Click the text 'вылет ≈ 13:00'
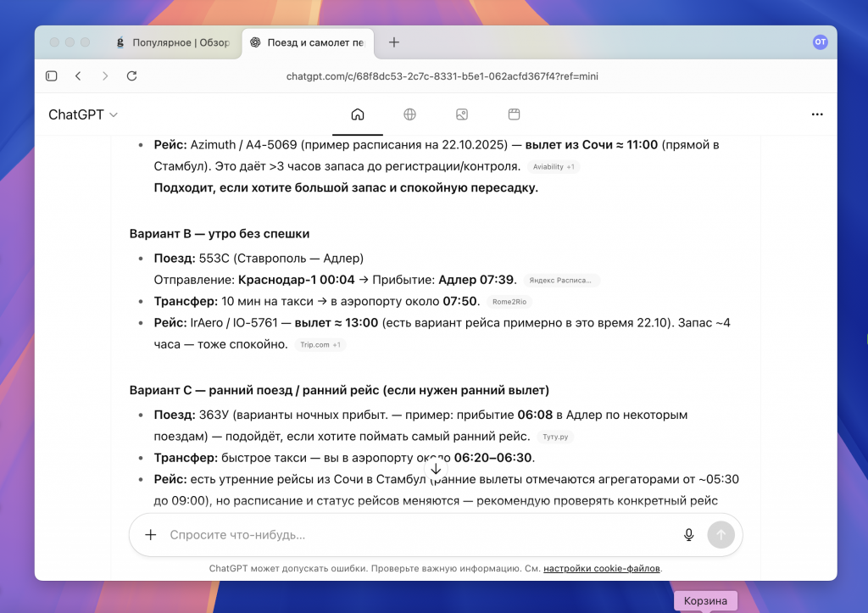The image size is (868, 613). (336, 323)
